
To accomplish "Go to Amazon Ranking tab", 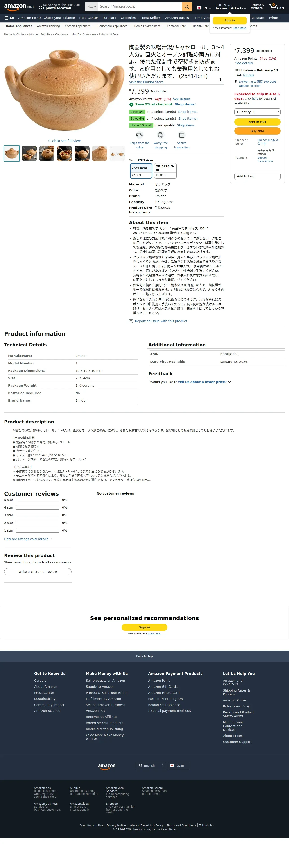I will pos(48,26).
